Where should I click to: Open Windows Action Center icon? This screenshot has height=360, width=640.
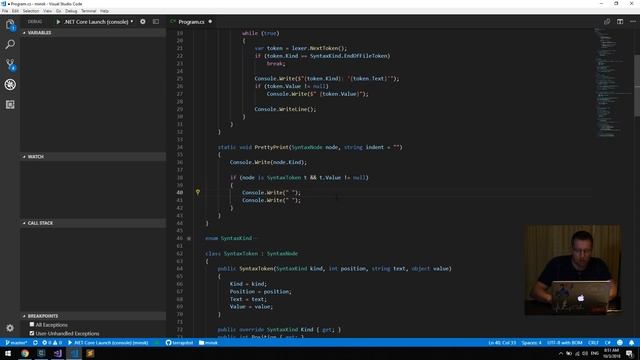[x=630, y=353]
